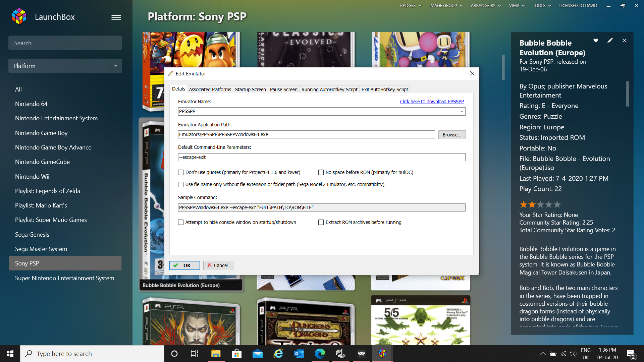Open joystick emulator app on taskbar
The height and width of the screenshot is (362, 644).
click(x=340, y=354)
